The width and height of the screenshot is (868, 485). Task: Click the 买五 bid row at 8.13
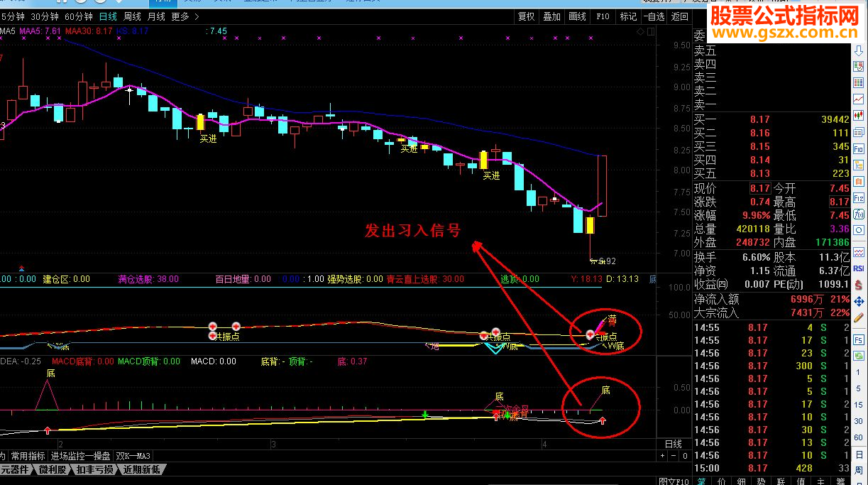click(x=771, y=173)
